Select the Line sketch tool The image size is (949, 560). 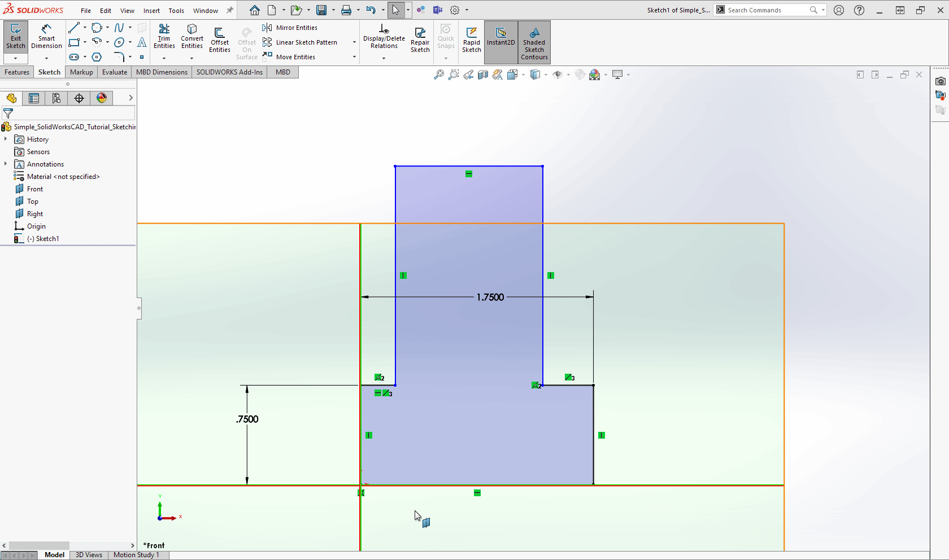(74, 27)
